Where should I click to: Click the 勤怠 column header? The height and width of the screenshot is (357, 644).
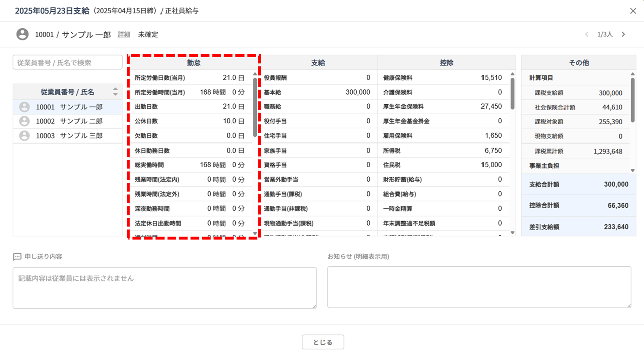[x=194, y=63]
